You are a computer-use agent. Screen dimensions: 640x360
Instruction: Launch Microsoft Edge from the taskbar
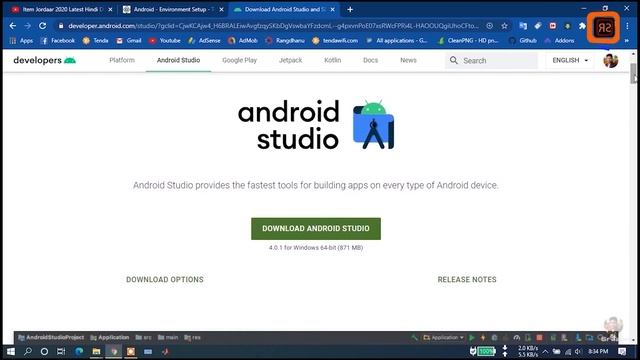click(x=79, y=351)
